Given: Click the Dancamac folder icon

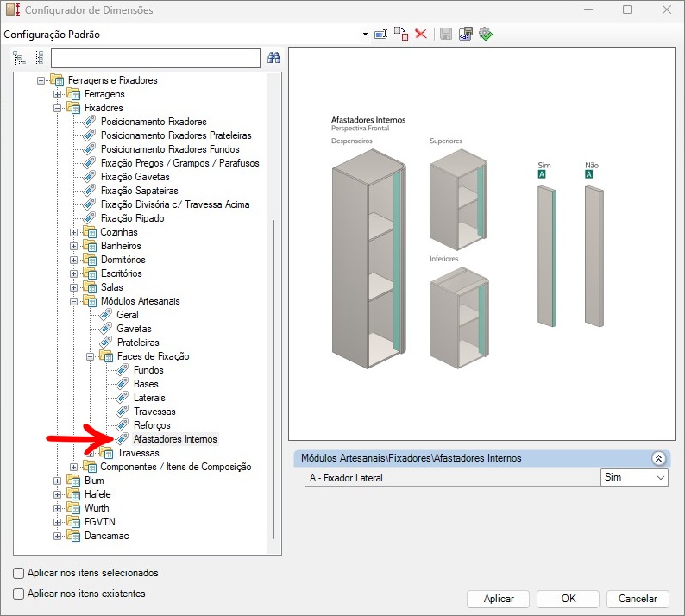Looking at the screenshot, I should click(x=74, y=536).
